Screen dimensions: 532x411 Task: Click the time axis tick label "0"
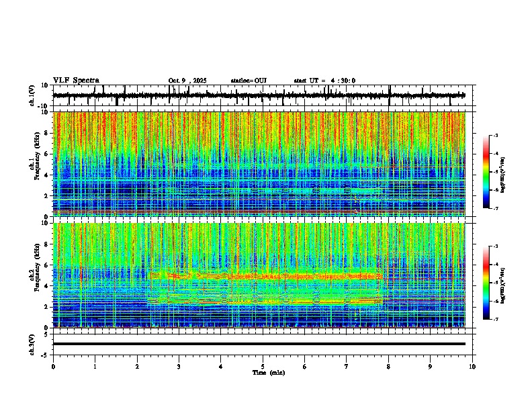[53, 367]
